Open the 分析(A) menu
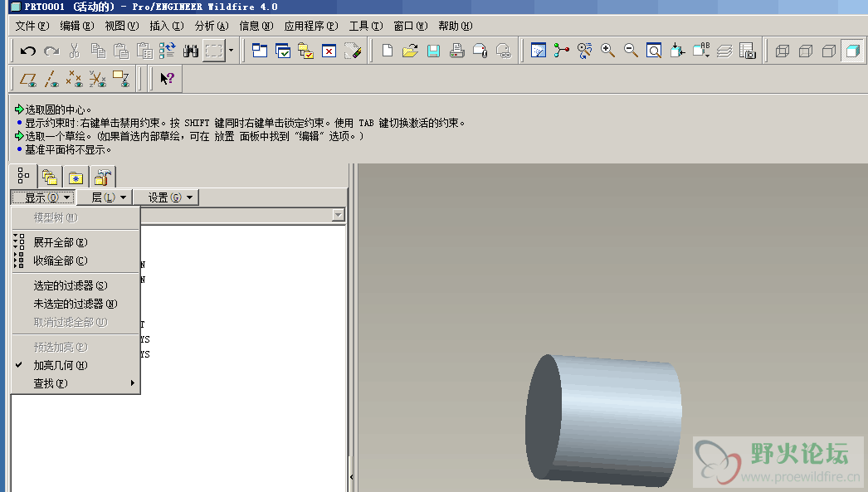 click(212, 26)
